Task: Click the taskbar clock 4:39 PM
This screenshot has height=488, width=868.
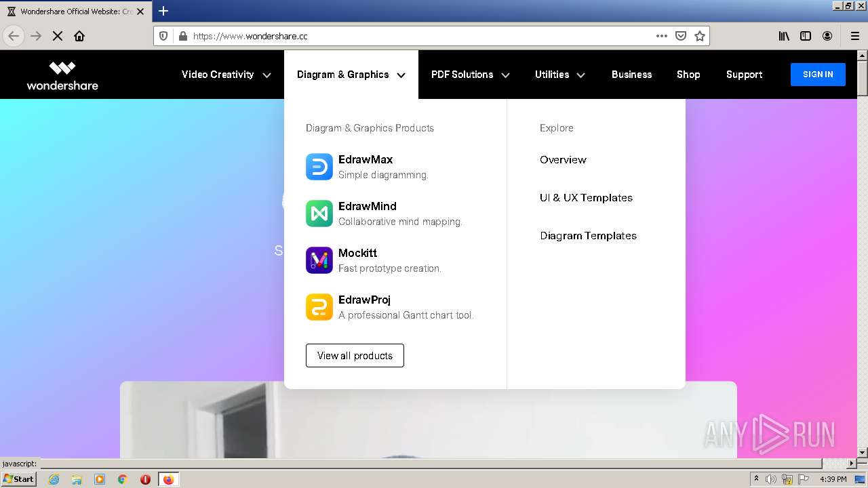Action: [x=833, y=479]
